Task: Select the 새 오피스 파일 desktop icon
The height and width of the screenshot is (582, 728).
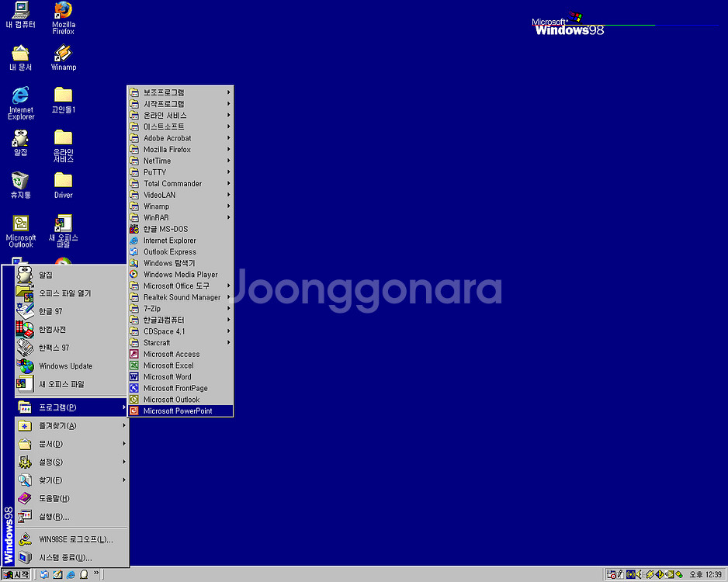Action: [x=64, y=231]
